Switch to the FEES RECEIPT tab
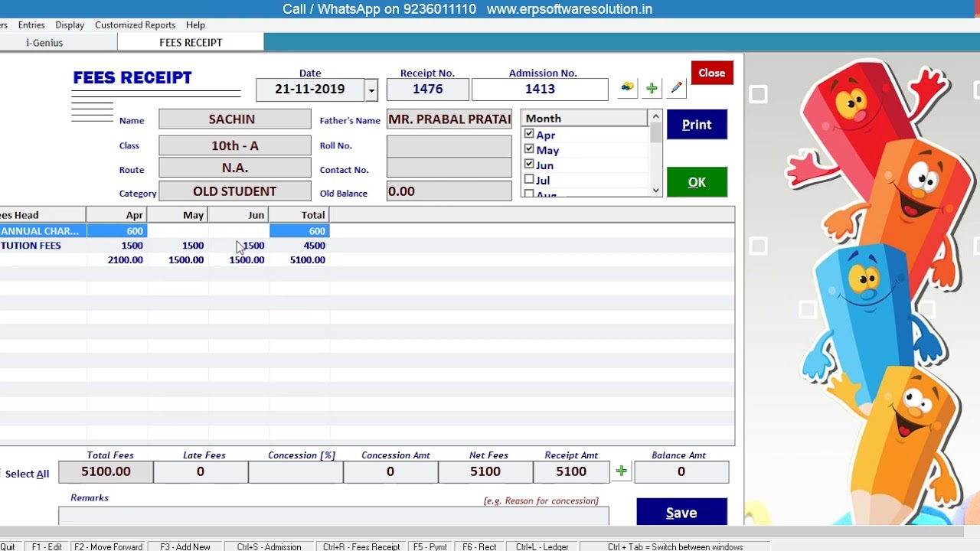Screen dimensions: 980x551 coord(191,43)
